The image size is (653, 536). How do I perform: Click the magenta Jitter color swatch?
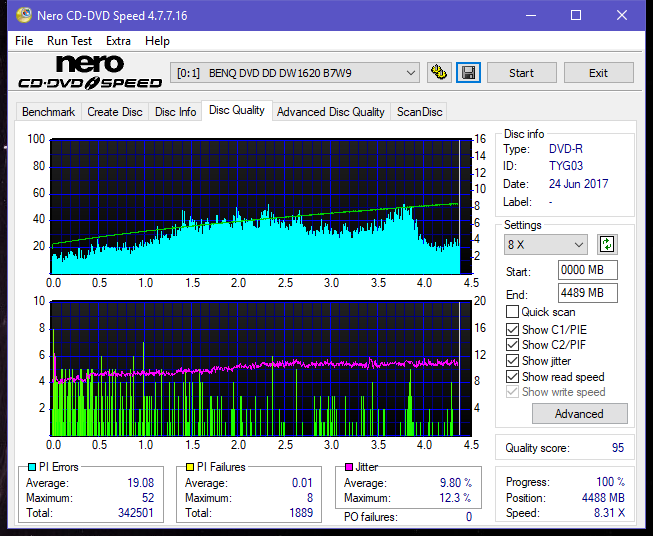pyautogui.click(x=349, y=467)
